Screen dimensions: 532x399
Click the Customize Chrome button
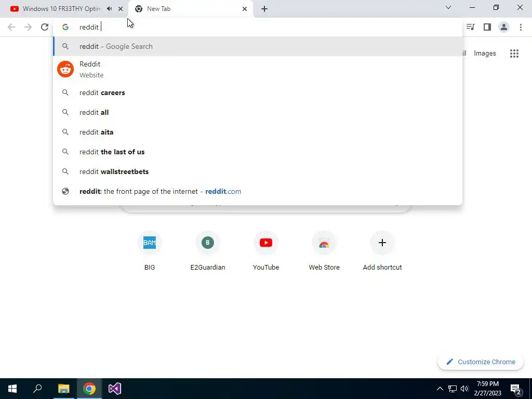coord(481,362)
